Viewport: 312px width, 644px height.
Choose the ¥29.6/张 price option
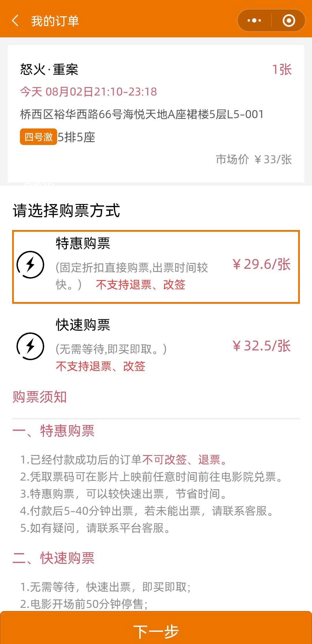[x=261, y=264]
